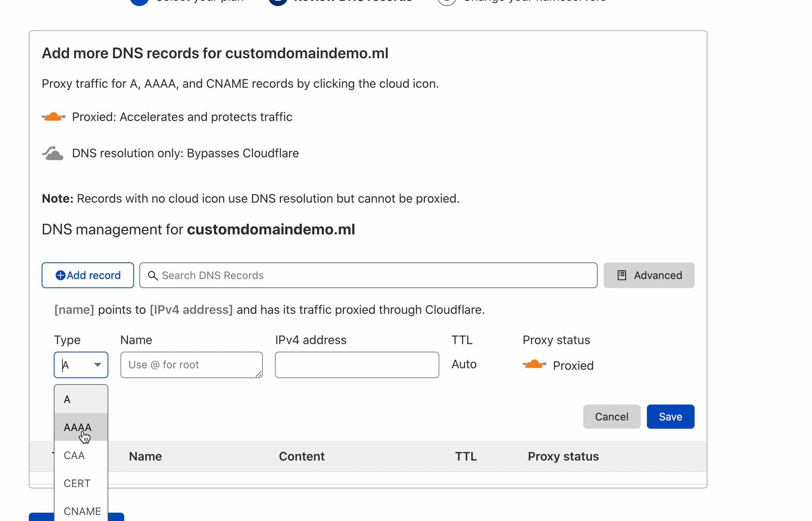Screen dimensions: 812x521
Task: Click the Auto TTL value
Action: (464, 364)
